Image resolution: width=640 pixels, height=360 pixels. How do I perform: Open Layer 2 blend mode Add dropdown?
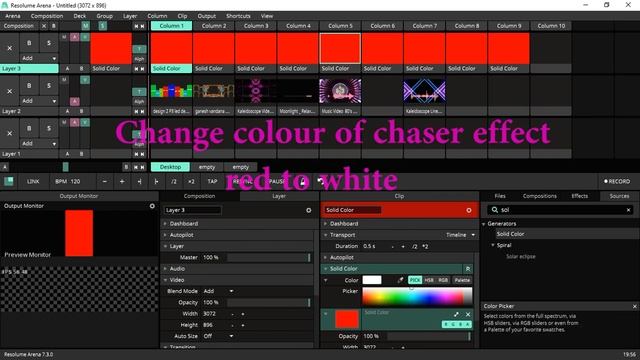39,101
